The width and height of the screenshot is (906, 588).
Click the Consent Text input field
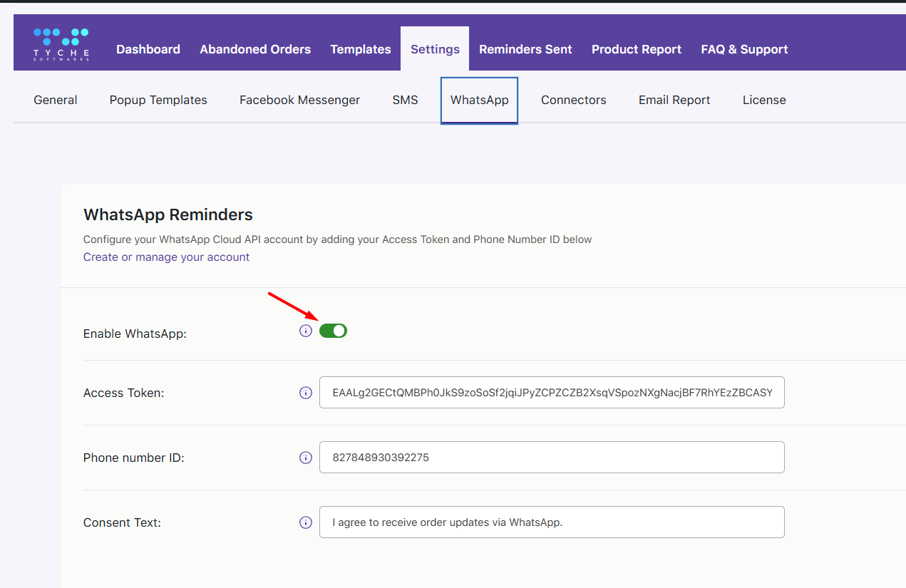click(x=552, y=522)
